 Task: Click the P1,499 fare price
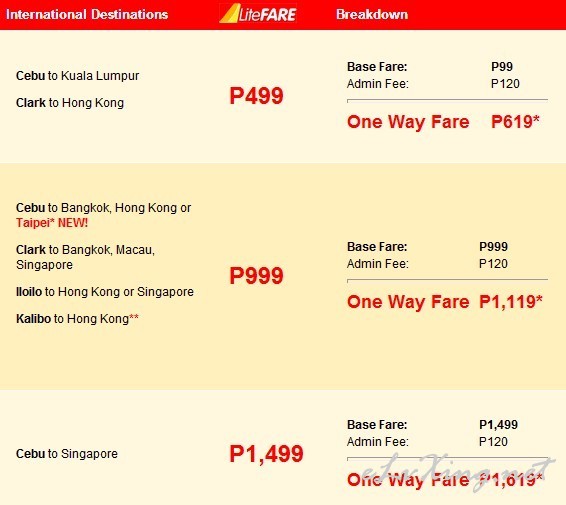(x=266, y=454)
